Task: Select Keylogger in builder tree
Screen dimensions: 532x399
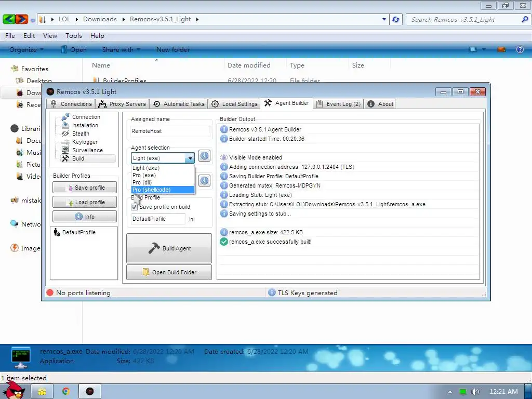Action: [x=85, y=142]
